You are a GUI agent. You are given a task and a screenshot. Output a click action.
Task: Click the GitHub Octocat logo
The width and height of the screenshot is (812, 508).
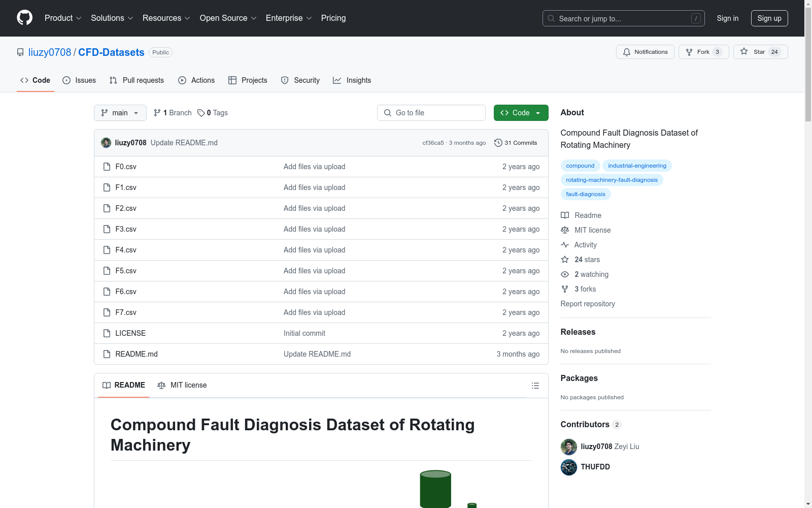[24, 18]
